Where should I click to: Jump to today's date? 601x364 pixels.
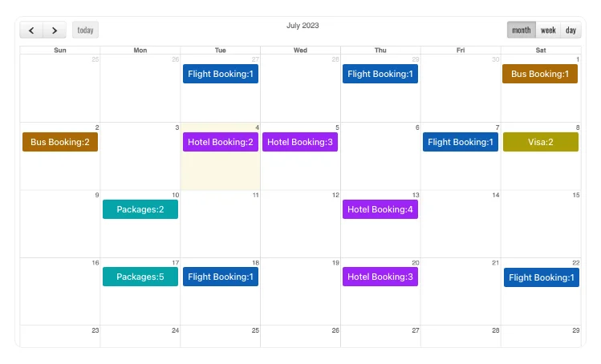(x=85, y=30)
